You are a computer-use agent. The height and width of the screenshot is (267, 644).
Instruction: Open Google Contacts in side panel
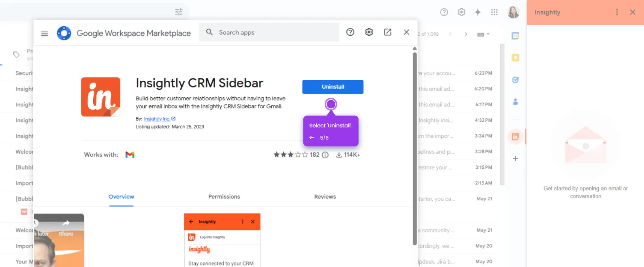[x=515, y=102]
